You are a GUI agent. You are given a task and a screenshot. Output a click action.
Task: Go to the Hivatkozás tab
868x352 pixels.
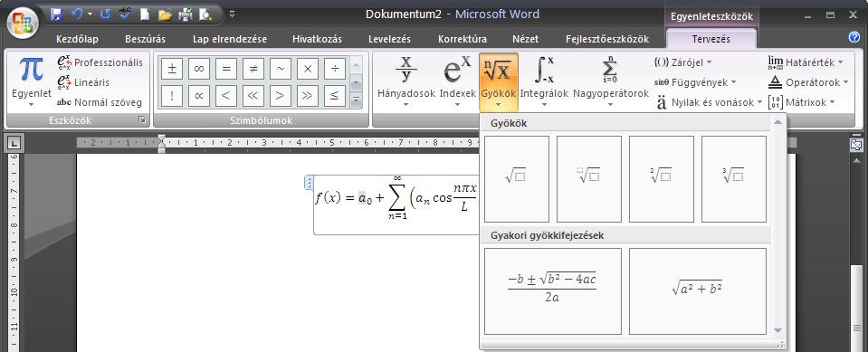(x=317, y=39)
